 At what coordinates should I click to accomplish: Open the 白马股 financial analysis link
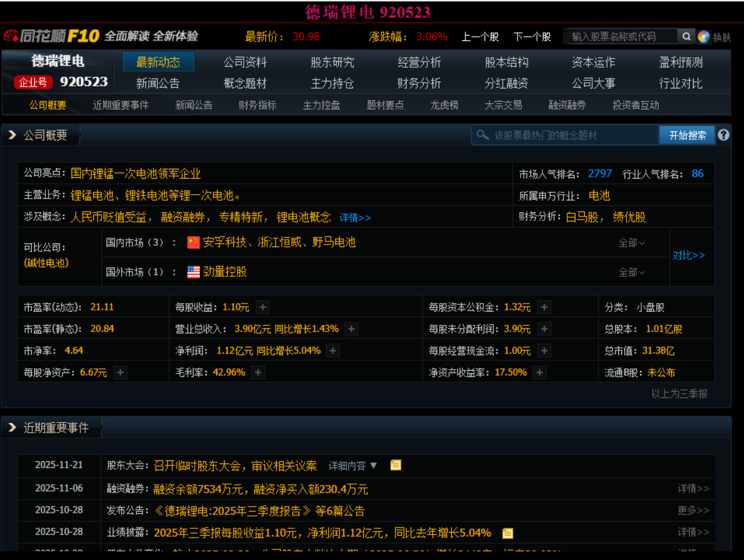(582, 217)
